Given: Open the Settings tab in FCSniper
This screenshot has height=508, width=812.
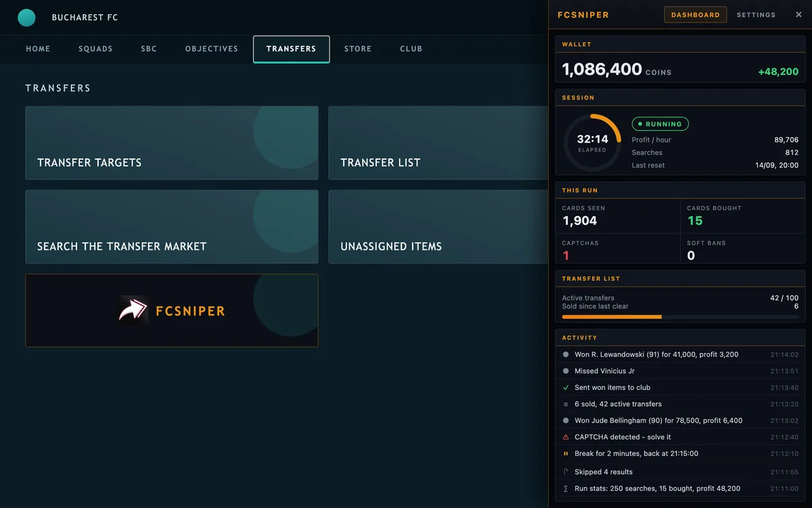Looking at the screenshot, I should coord(756,15).
